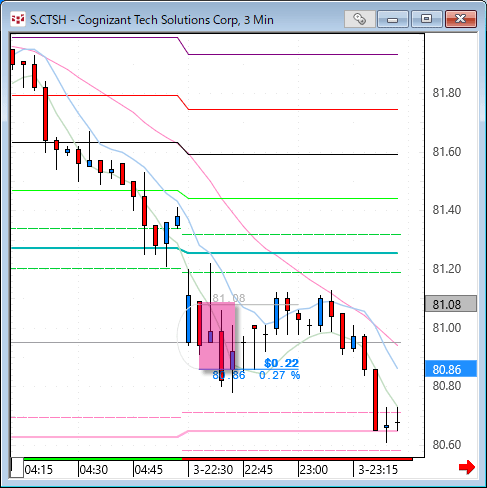Click the 0.27 % measurement label
The image size is (487, 488).
tap(279, 375)
